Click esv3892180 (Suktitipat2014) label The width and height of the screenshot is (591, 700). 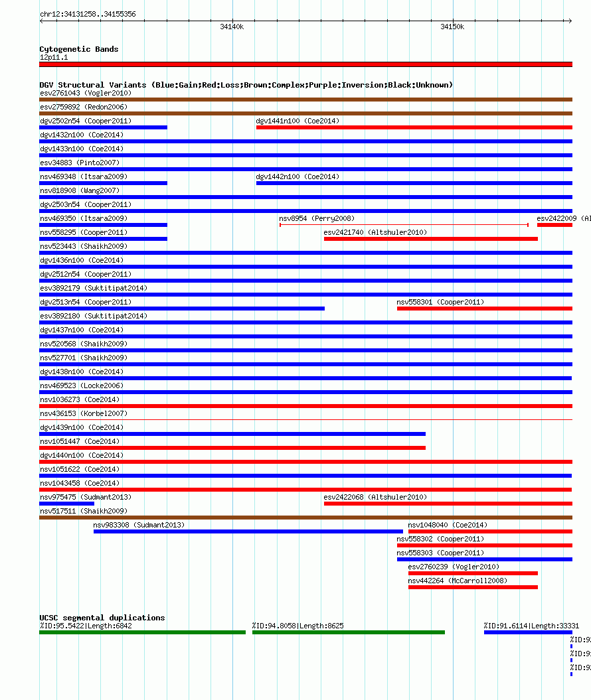pyautogui.click(x=94, y=316)
